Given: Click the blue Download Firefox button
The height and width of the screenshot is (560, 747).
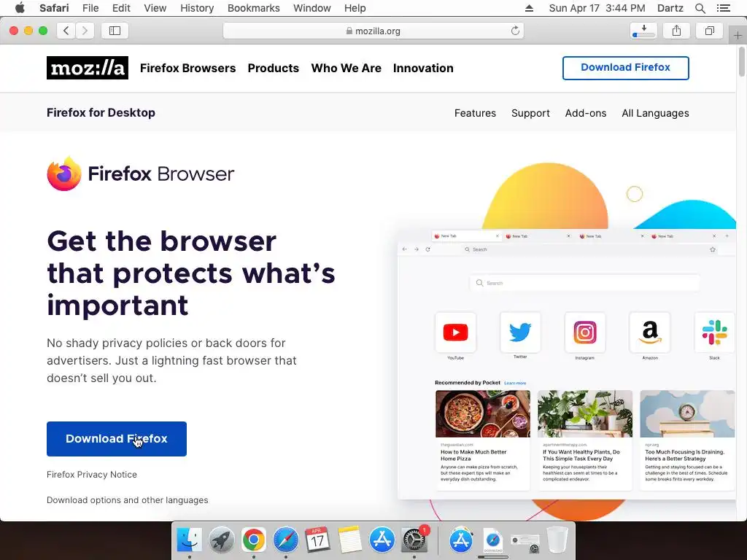Looking at the screenshot, I should point(117,438).
